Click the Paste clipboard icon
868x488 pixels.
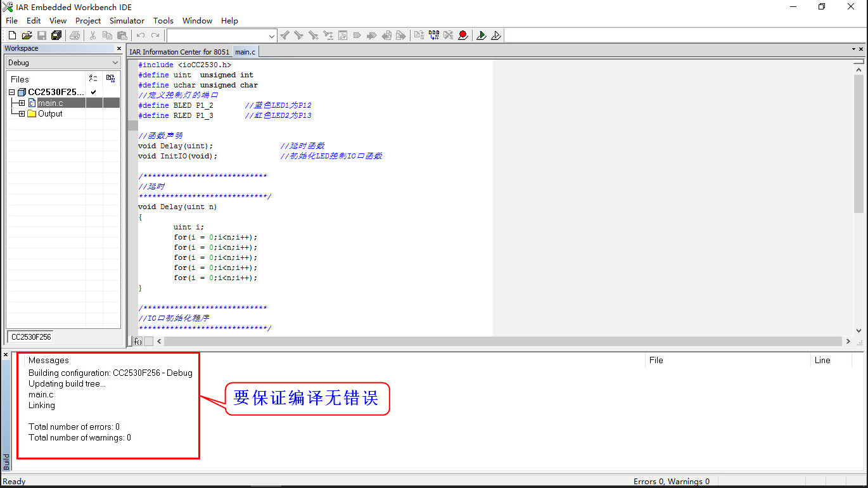[x=122, y=35]
